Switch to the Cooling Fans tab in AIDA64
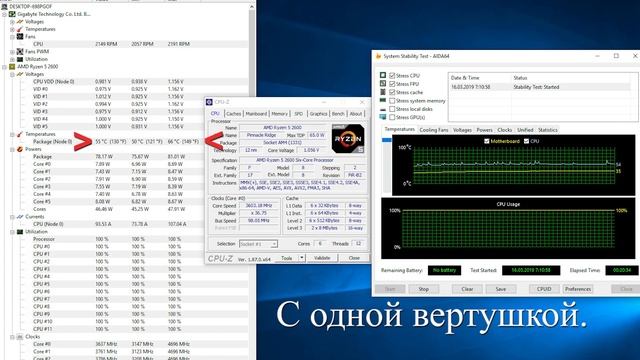 click(434, 130)
